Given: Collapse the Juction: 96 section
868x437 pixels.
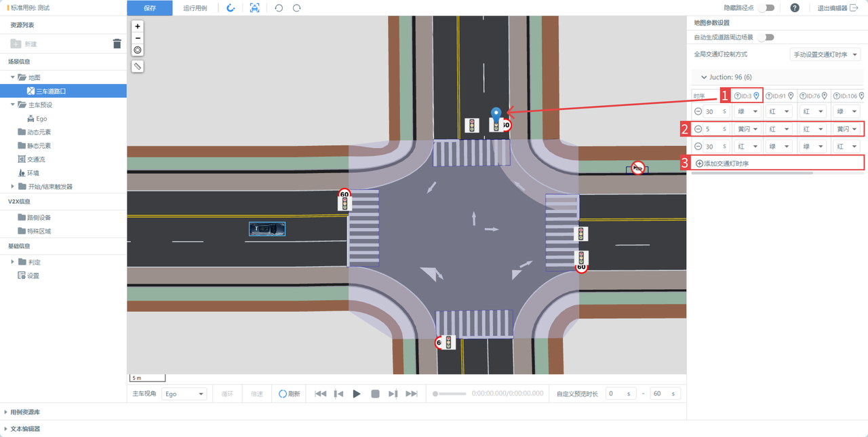Looking at the screenshot, I should (704, 77).
